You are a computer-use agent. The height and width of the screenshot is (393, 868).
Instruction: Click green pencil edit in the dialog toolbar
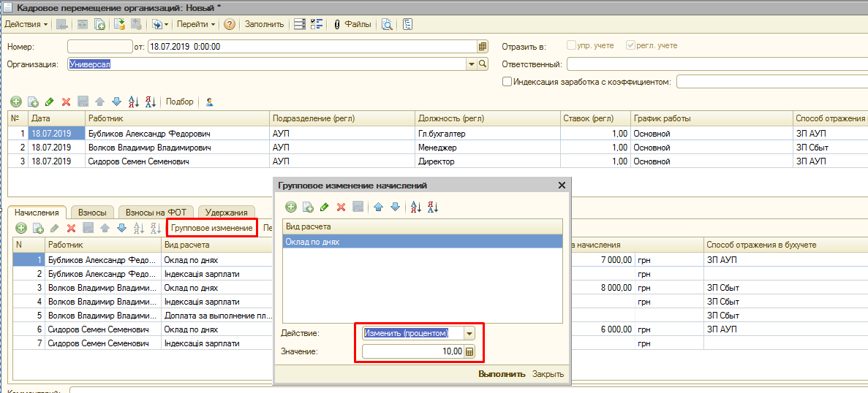[325, 207]
